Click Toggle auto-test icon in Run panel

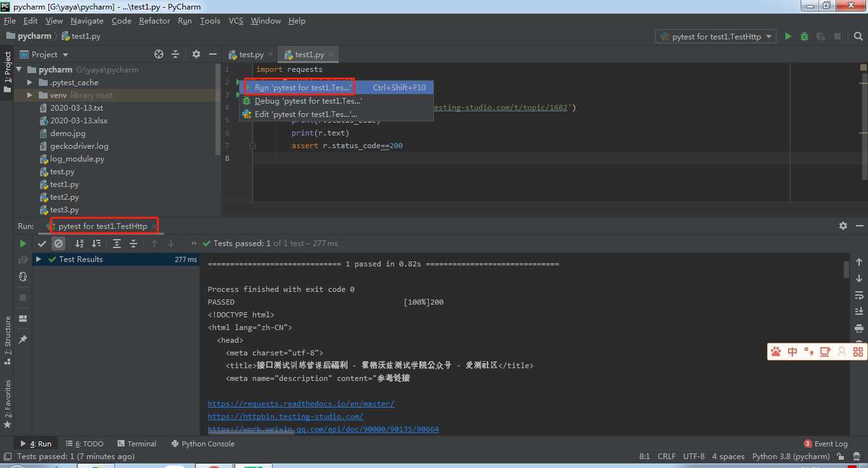pos(23,277)
